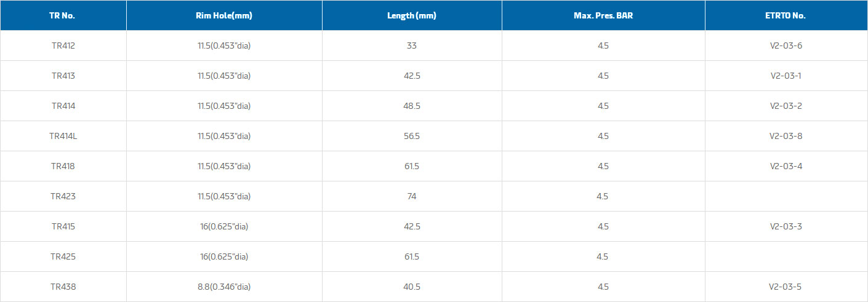Viewport: 868px width, 302px height.
Task: Click the ETRTO No. column header
Action: pyautogui.click(x=786, y=15)
